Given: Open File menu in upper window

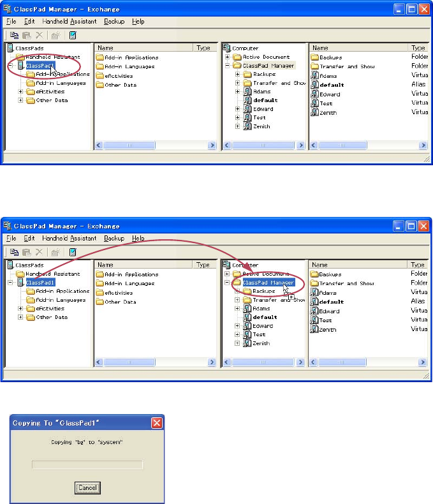Looking at the screenshot, I should [11, 22].
